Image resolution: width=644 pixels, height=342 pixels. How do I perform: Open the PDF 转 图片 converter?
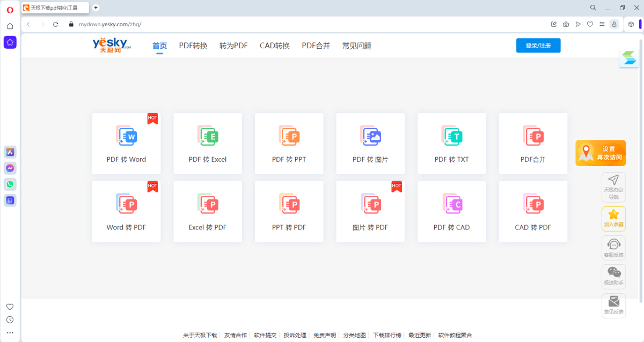pyautogui.click(x=370, y=143)
